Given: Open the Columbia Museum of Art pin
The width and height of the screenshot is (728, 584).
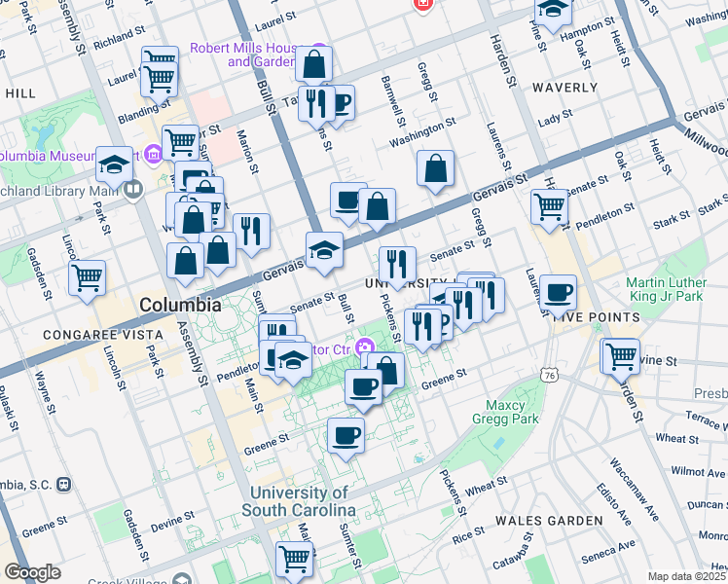Looking at the screenshot, I should [153, 154].
